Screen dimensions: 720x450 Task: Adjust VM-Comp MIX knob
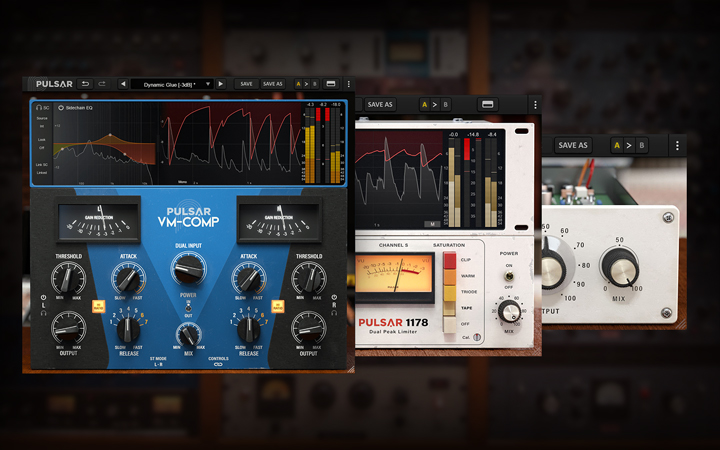189,335
